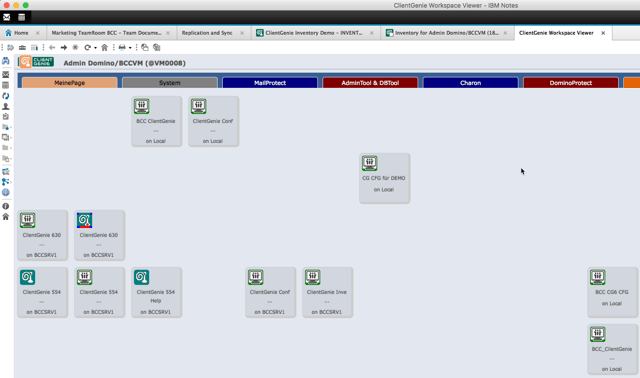
Task: Open the refresh dropdown arrow in the toolbar
Action: tap(96, 48)
